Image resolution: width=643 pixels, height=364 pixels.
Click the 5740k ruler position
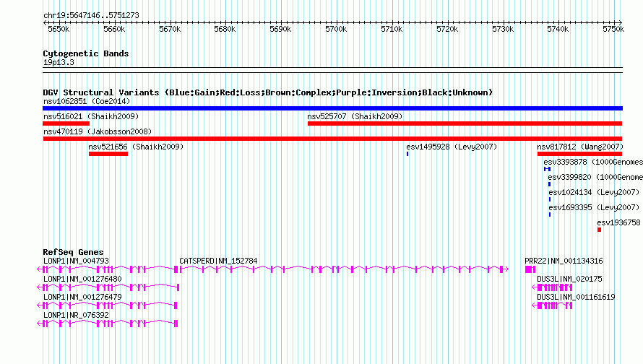pyautogui.click(x=558, y=29)
